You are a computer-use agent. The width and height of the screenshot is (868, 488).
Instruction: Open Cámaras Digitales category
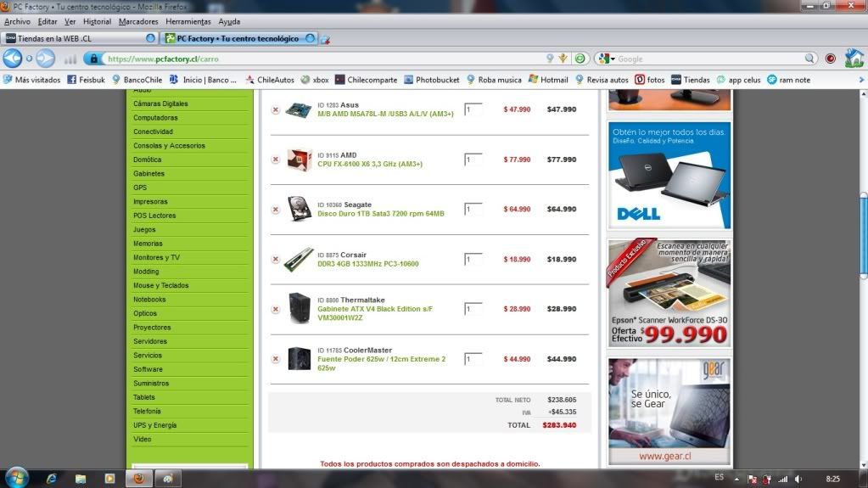pos(160,104)
